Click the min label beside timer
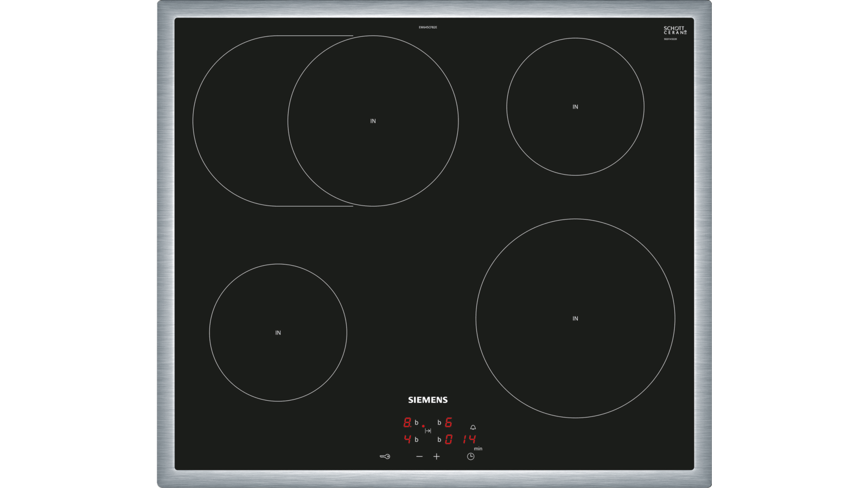The width and height of the screenshot is (868, 488). [478, 449]
